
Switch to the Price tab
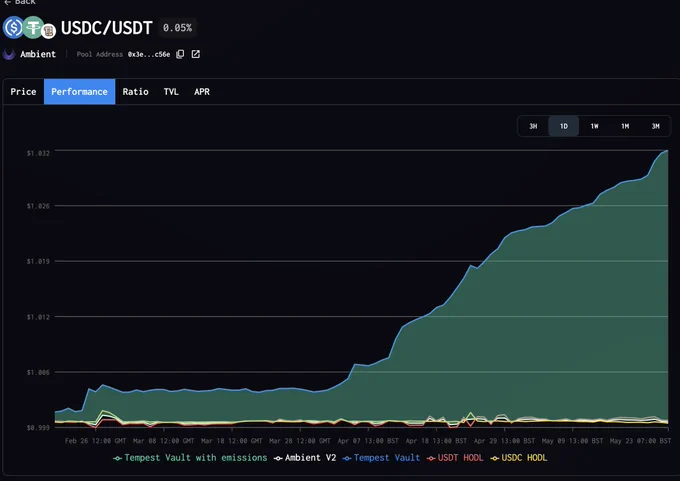23,92
